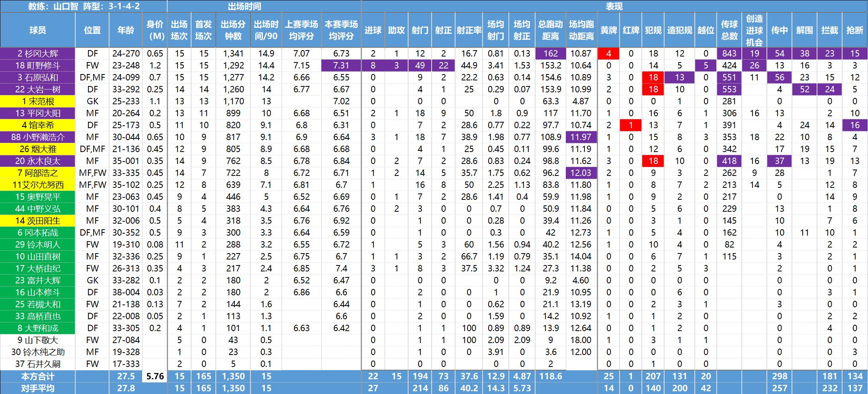This screenshot has width=868, height=394.
Task: Select player cell "2 杉冈大辉"
Action: click(38, 53)
